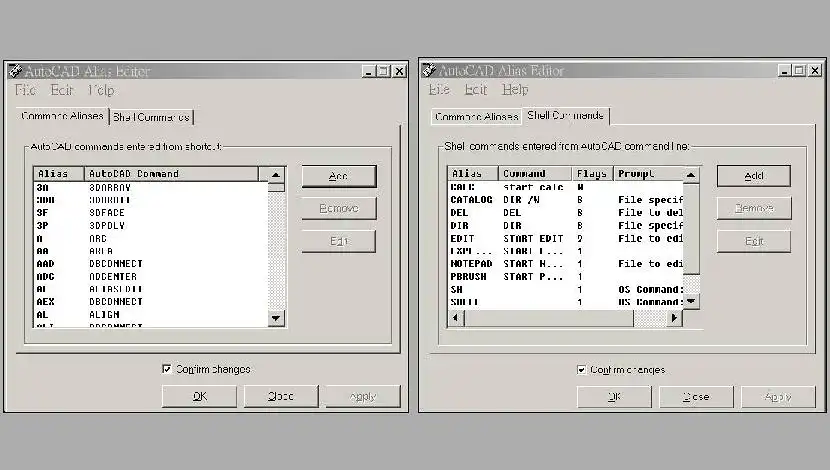Select NOTEPAD shell command row

click(x=566, y=264)
